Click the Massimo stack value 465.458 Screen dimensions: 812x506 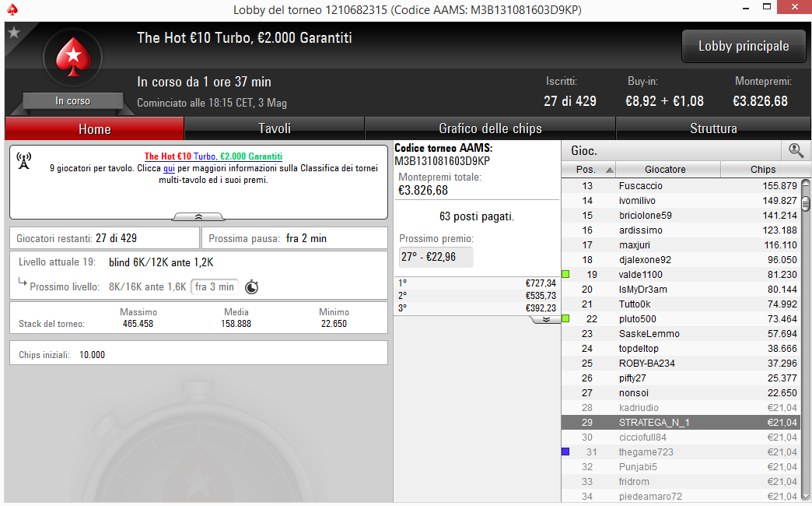138,324
